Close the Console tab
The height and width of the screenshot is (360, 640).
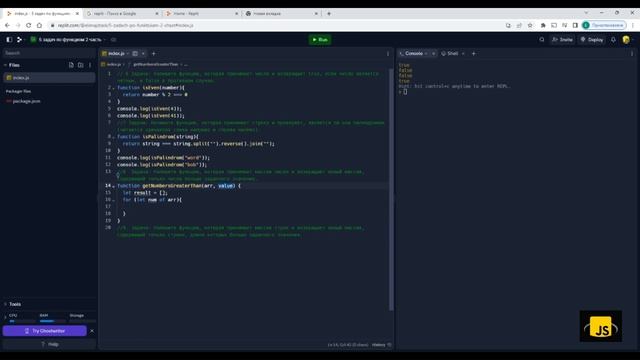coord(433,53)
